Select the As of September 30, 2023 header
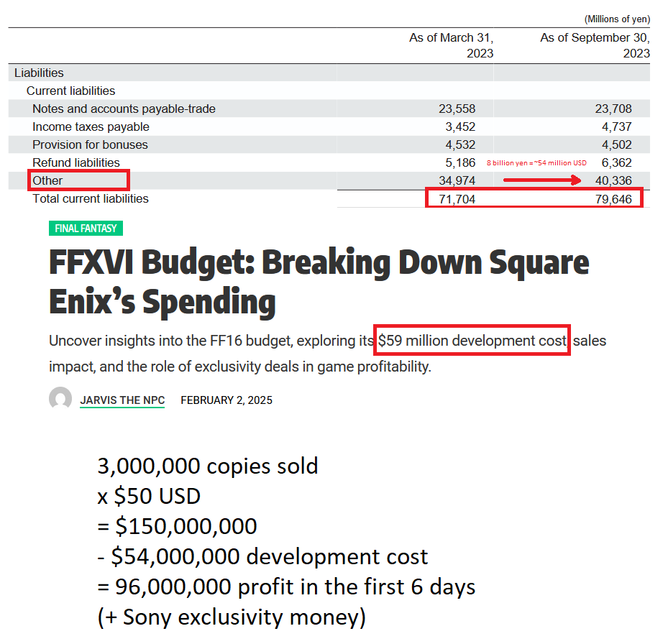This screenshot has width=663, height=644. tap(595, 45)
